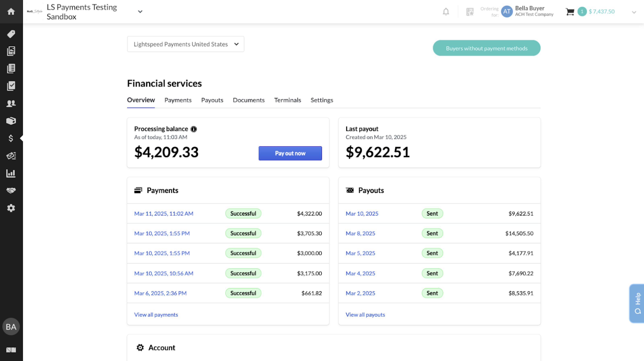The image size is (644, 361).
Task: Click the $7,437.50 cart total
Action: pos(602,11)
